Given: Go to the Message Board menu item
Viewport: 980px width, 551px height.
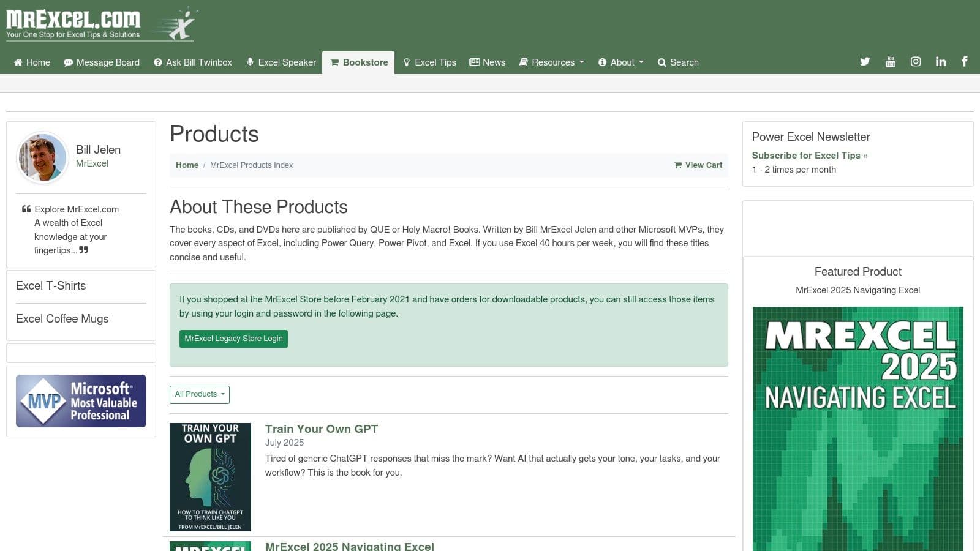Looking at the screenshot, I should coord(102,62).
